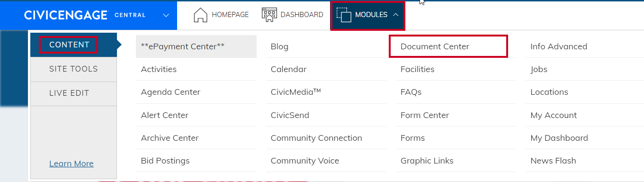
Task: Switch to the Site Tools tab
Action: click(73, 69)
